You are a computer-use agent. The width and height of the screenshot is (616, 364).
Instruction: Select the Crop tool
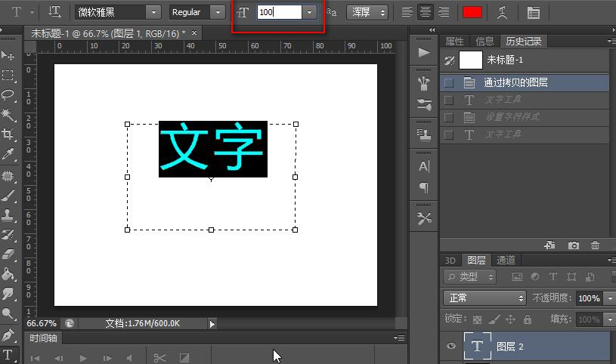click(8, 134)
